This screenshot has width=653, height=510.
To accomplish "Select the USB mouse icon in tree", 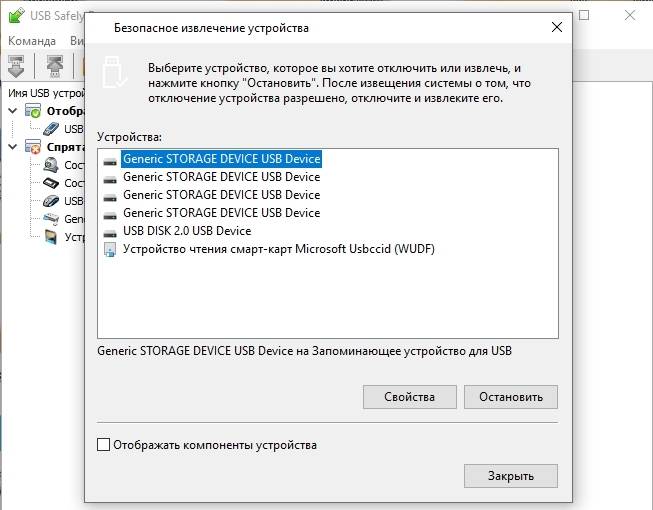I will click(51, 201).
